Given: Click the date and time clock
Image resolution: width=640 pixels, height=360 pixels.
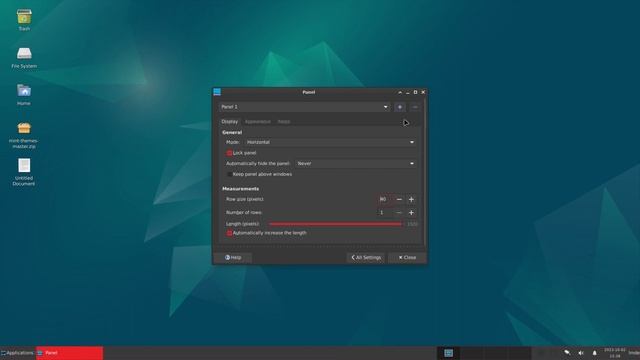Looking at the screenshot, I should 615,353.
